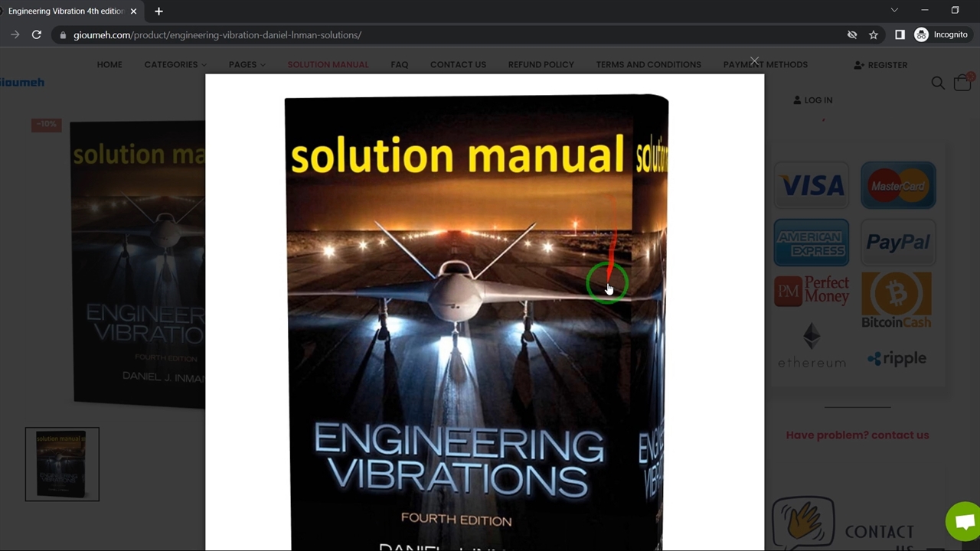Open the tab search chevron
980x551 pixels.
coord(894,10)
